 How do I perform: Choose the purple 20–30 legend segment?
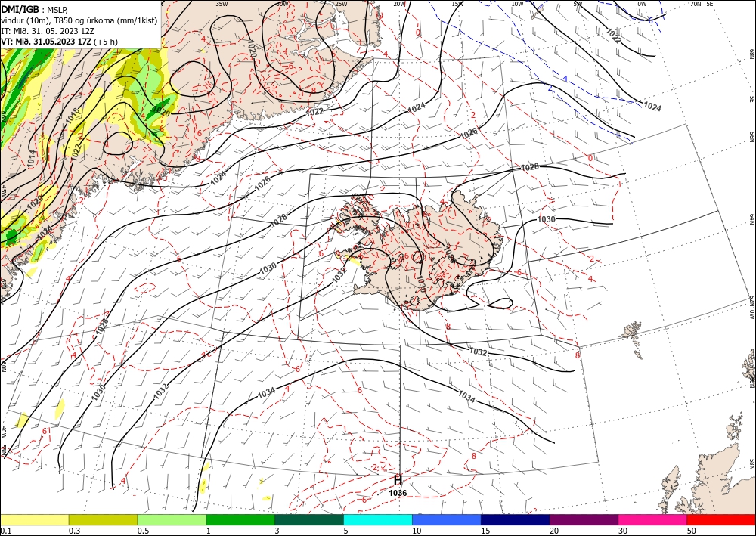click(584, 519)
